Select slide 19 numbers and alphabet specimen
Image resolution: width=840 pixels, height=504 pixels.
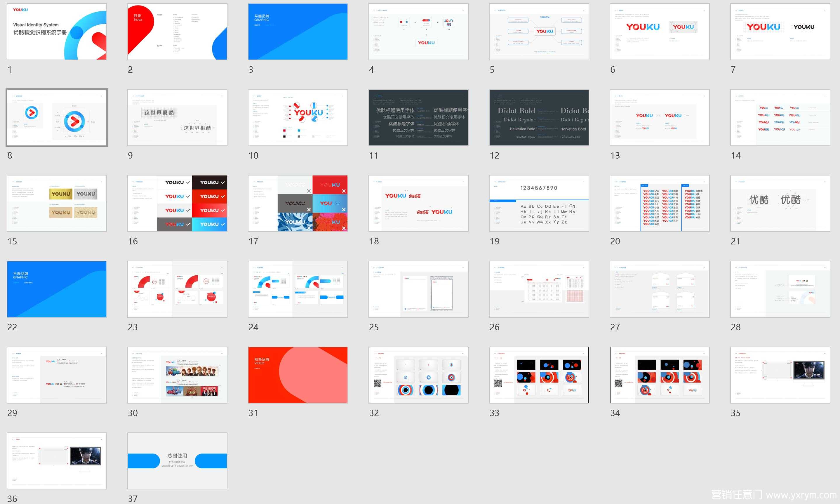click(539, 204)
